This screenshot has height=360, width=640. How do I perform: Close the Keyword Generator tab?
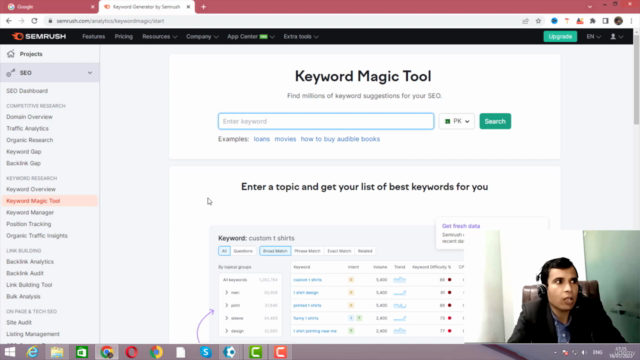tap(188, 7)
